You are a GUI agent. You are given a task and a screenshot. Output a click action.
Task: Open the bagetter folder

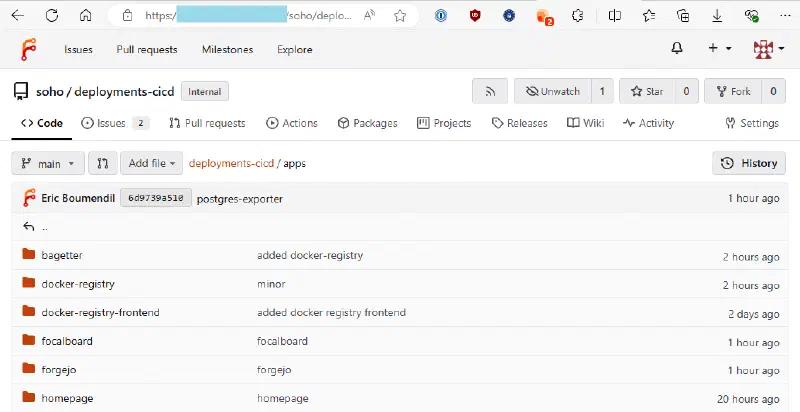pos(62,255)
